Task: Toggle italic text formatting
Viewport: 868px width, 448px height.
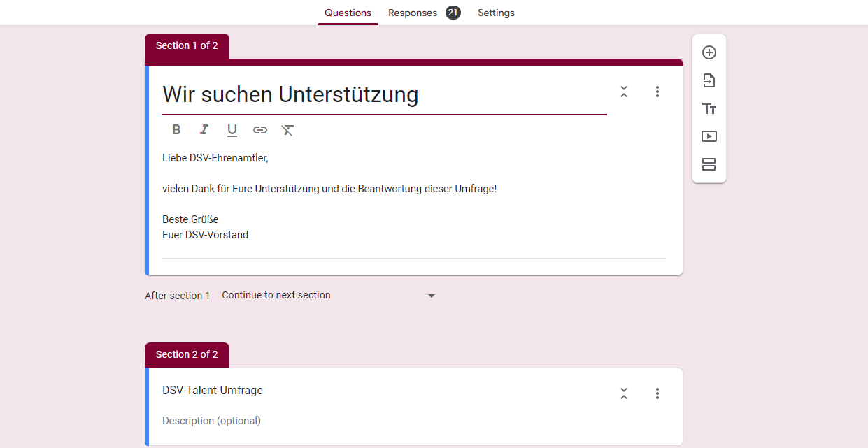Action: pos(204,129)
